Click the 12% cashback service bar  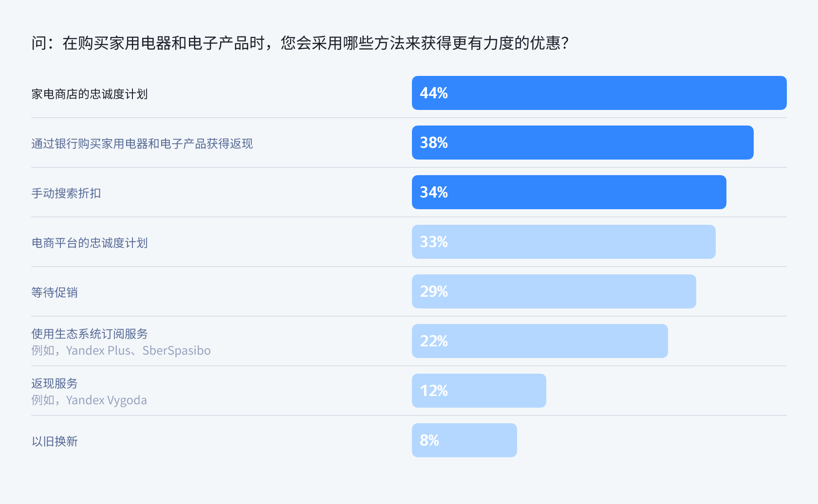[x=479, y=391]
